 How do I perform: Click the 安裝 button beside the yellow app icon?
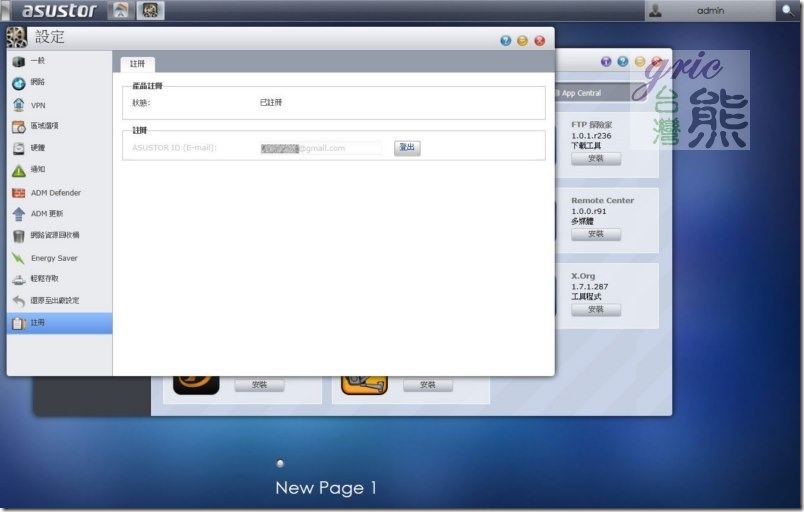point(428,385)
